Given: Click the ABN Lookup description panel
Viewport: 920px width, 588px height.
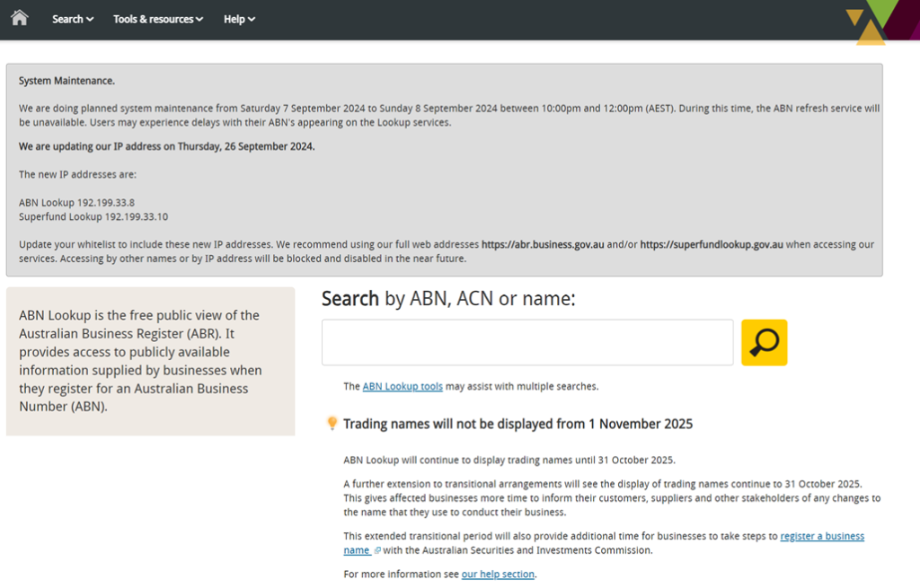Looking at the screenshot, I should tap(150, 361).
